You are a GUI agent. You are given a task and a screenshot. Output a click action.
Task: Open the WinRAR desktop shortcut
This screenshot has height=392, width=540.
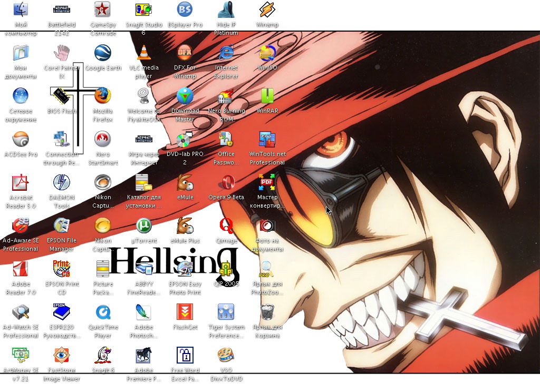pyautogui.click(x=267, y=96)
